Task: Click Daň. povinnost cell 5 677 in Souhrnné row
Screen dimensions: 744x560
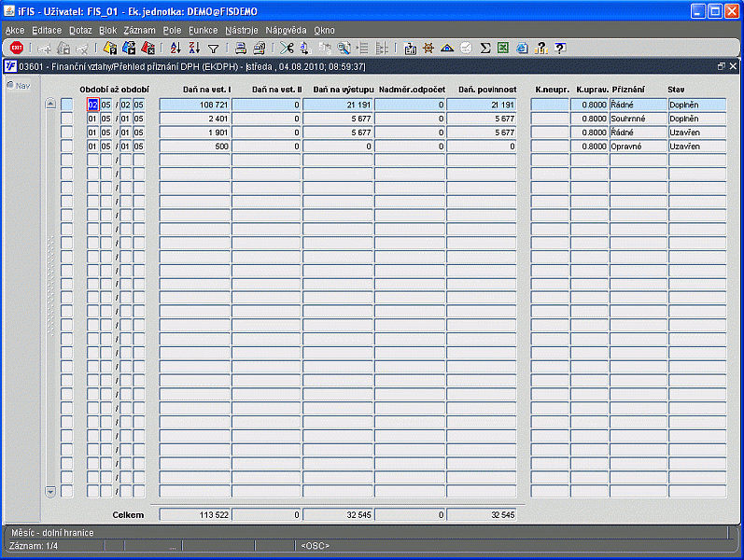Action: [481, 119]
